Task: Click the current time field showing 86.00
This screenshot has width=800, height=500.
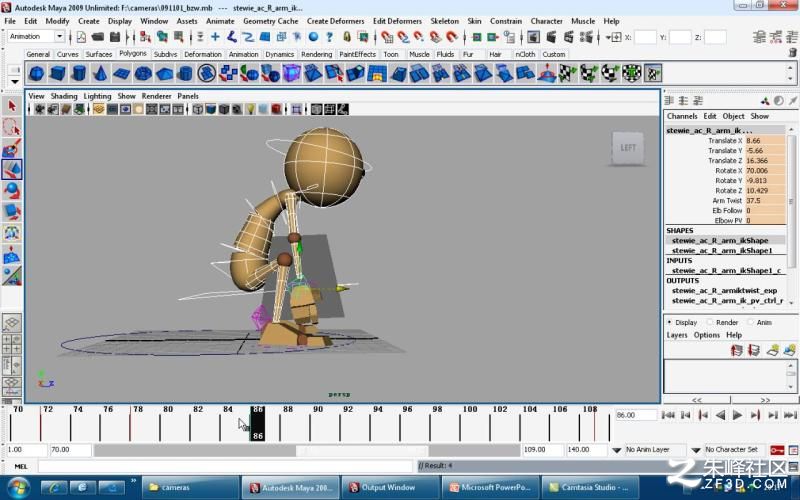Action: tap(636, 415)
